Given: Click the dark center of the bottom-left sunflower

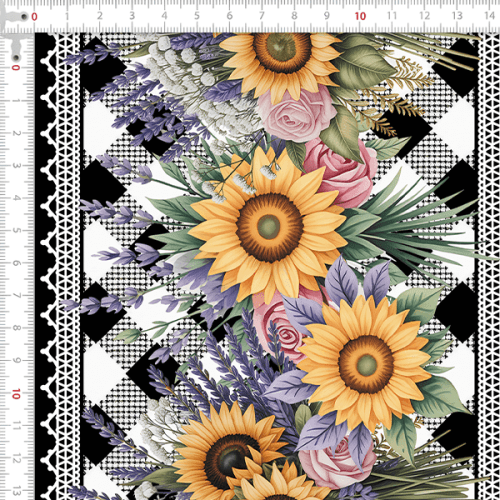Looking at the screenshot, I should [231, 461].
